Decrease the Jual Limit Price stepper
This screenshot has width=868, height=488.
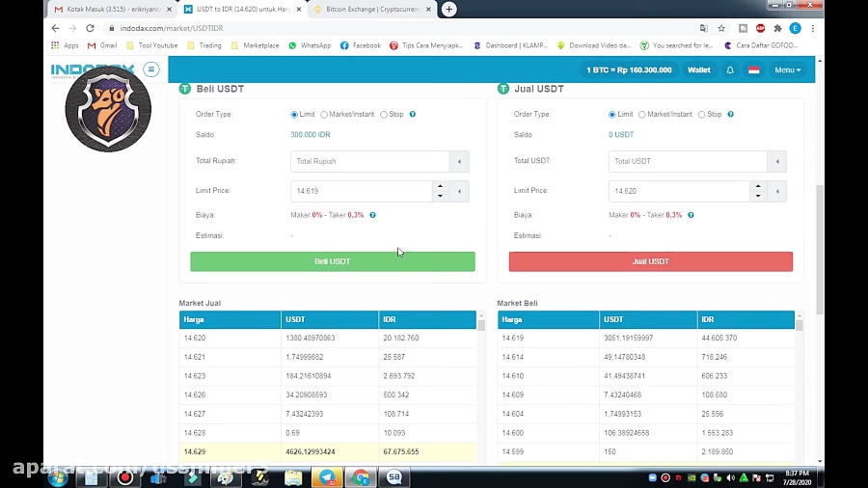(x=758, y=196)
